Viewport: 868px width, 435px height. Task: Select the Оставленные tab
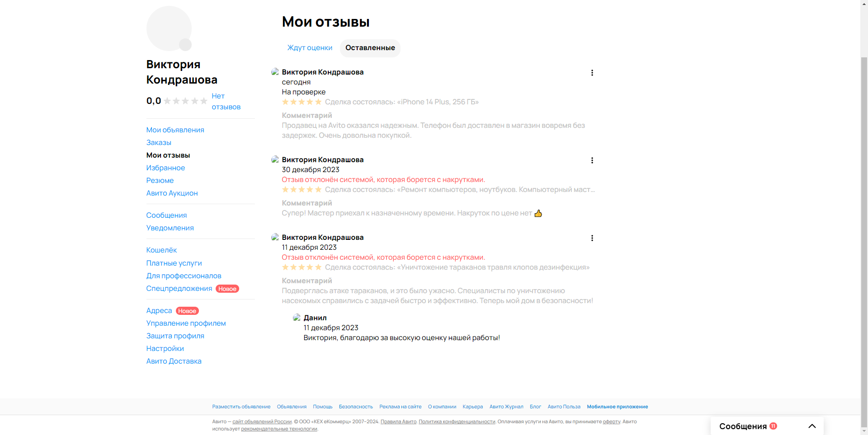[x=370, y=48]
